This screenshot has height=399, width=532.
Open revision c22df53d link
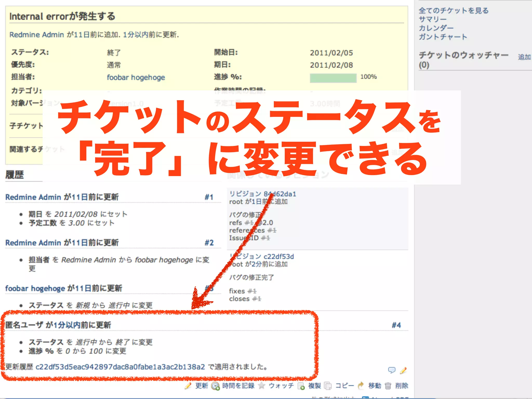pyautogui.click(x=262, y=257)
